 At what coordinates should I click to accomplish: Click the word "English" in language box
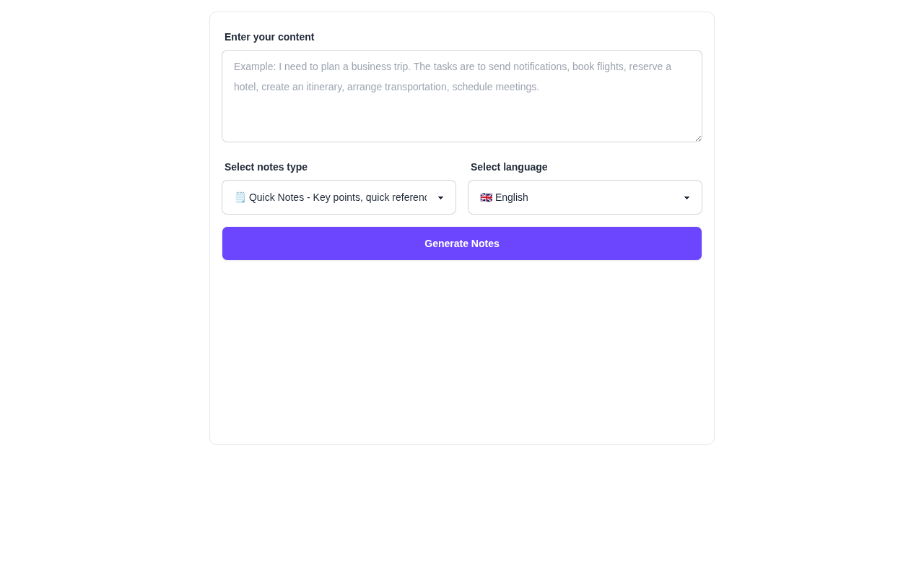click(512, 197)
